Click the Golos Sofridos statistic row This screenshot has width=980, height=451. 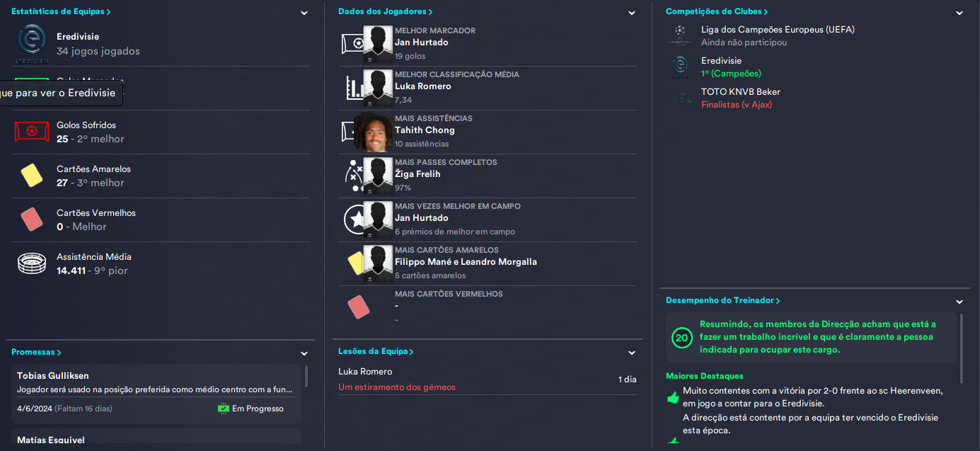[x=161, y=132]
